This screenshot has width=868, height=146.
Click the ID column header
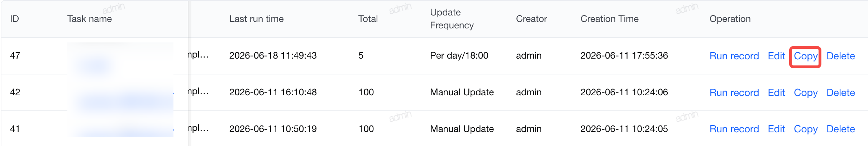(x=14, y=19)
